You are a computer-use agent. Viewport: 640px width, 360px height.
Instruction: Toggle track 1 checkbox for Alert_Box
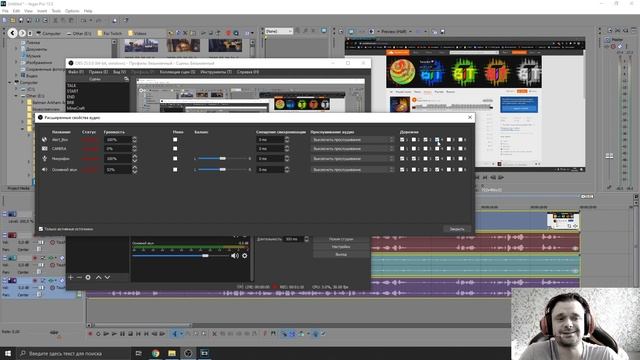[402, 140]
